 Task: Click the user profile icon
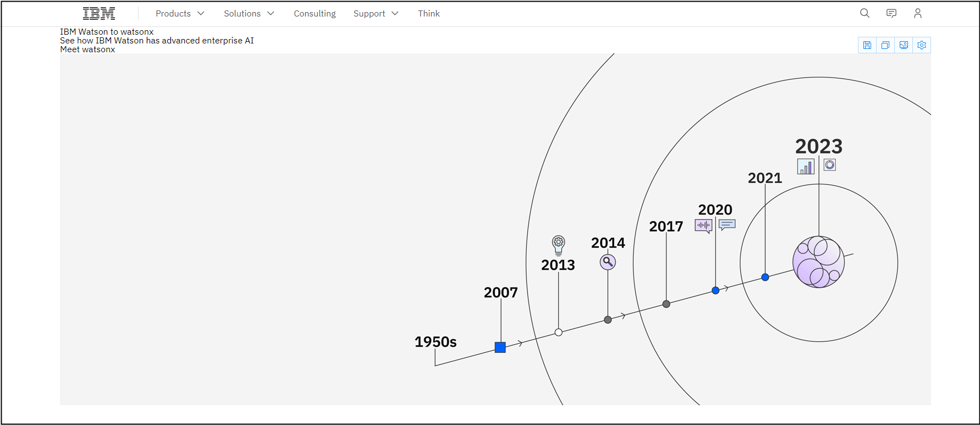(x=917, y=13)
